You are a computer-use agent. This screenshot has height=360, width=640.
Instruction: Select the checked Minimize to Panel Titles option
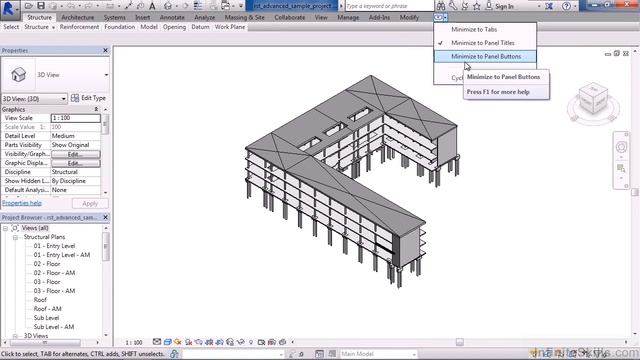tap(485, 43)
